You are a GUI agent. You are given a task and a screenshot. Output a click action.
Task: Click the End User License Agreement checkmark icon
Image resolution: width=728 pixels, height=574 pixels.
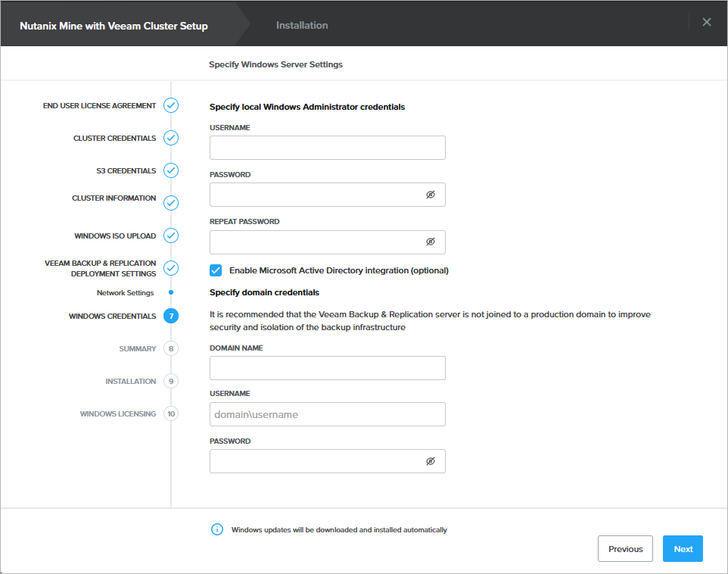pyautogui.click(x=171, y=105)
